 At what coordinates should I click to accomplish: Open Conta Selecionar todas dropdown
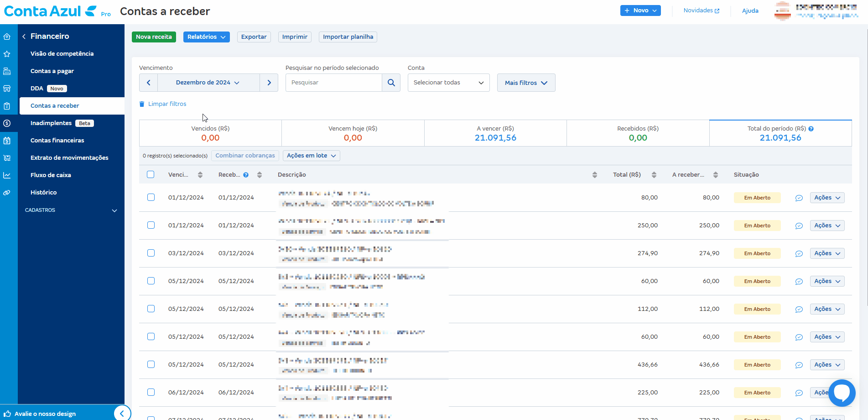(448, 83)
